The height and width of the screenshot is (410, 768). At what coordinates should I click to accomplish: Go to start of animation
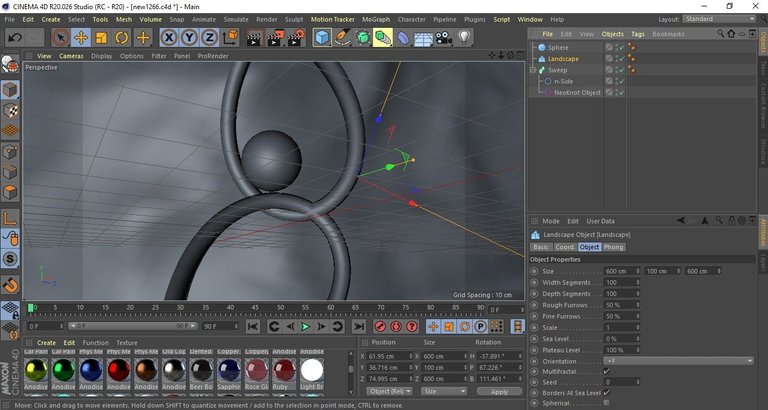[x=253, y=326]
